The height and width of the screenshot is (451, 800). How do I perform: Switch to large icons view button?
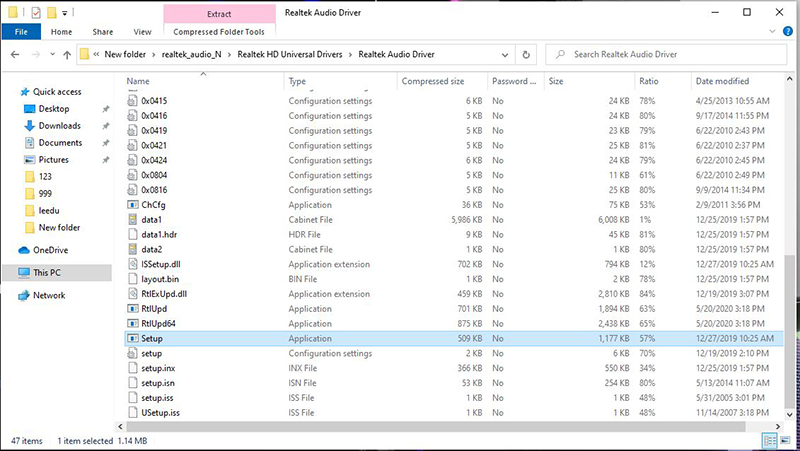[786, 440]
